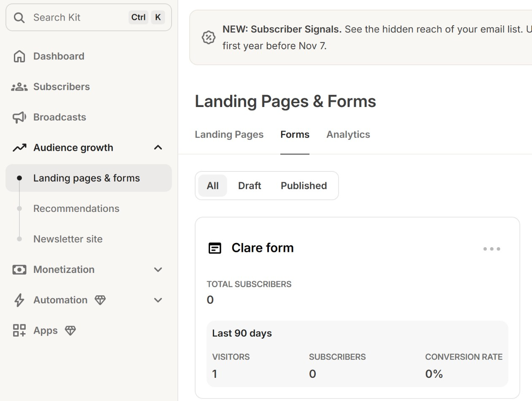This screenshot has height=401, width=532.
Task: Click the Subscriber Signals announcement banner
Action: click(x=361, y=37)
